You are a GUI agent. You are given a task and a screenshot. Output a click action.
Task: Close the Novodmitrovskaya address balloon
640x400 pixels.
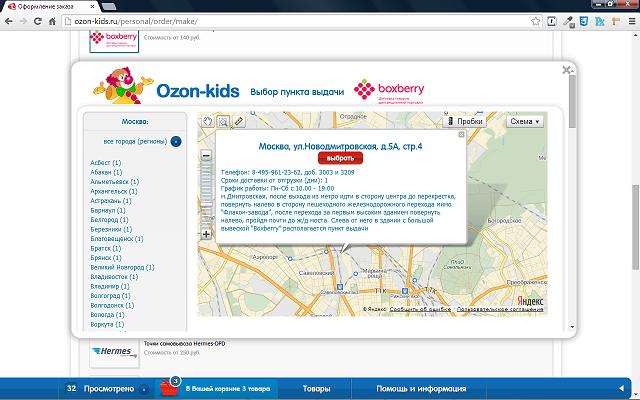tap(461, 134)
